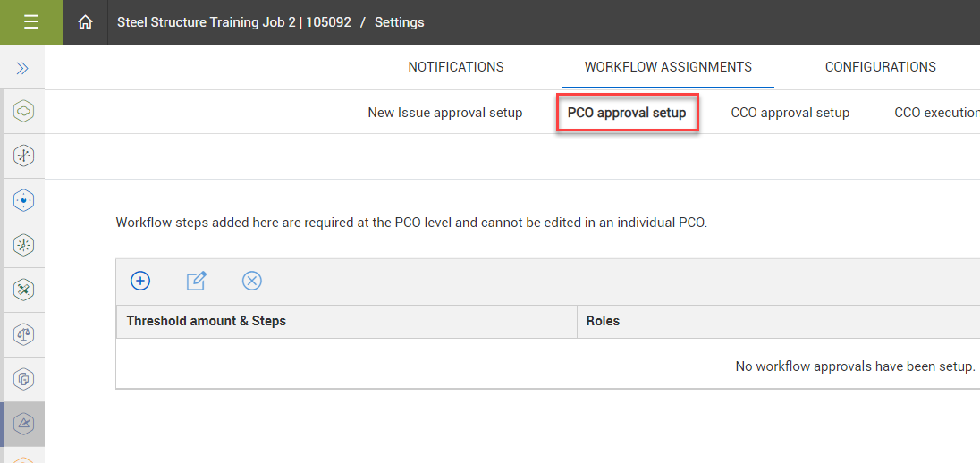Open the hamburger main menu
980x463 pixels.
(x=31, y=22)
